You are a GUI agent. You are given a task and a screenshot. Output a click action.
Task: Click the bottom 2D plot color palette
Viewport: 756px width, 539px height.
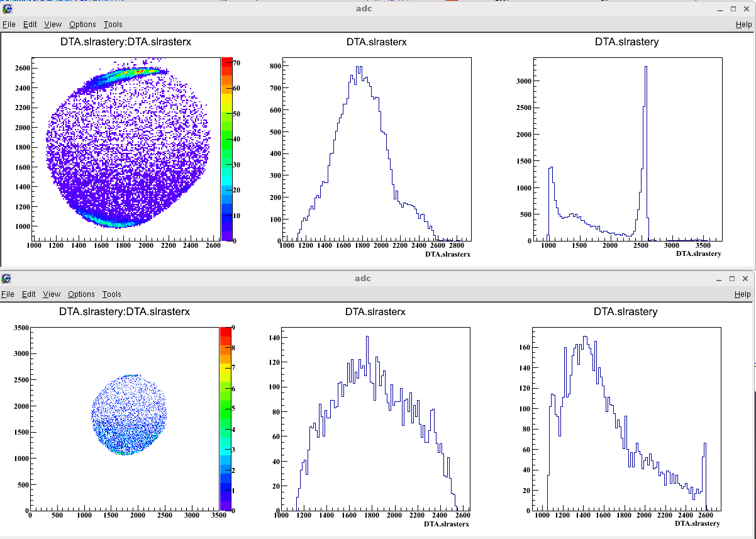[225, 419]
